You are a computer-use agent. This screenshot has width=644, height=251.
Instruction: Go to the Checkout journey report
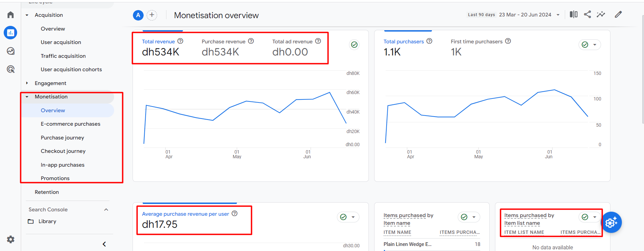coord(63,151)
